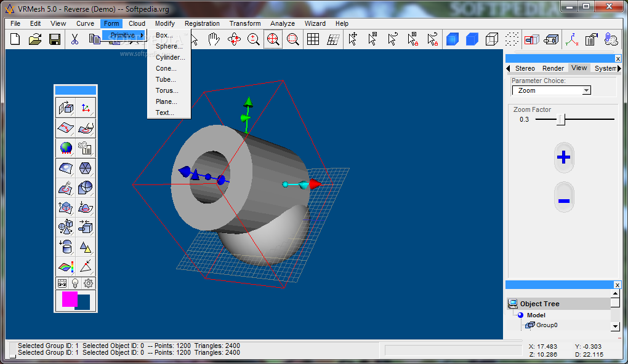Toggle the grid display icon
628x364 pixels.
pyautogui.click(x=313, y=39)
